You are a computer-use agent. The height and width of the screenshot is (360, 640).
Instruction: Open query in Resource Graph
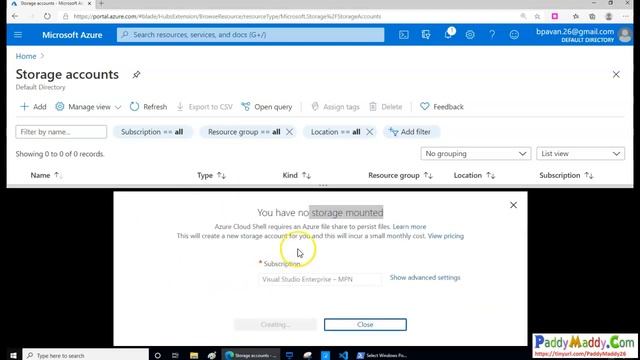click(x=267, y=107)
